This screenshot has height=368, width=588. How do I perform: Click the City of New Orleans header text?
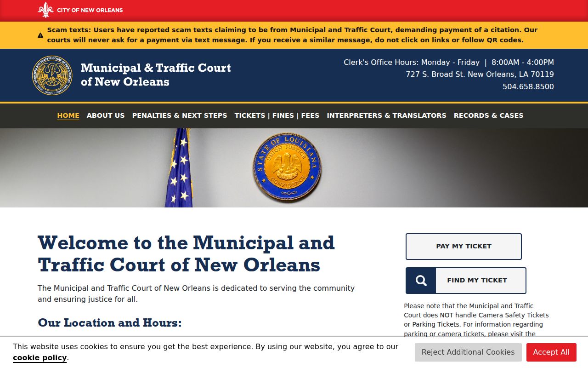coord(90,10)
